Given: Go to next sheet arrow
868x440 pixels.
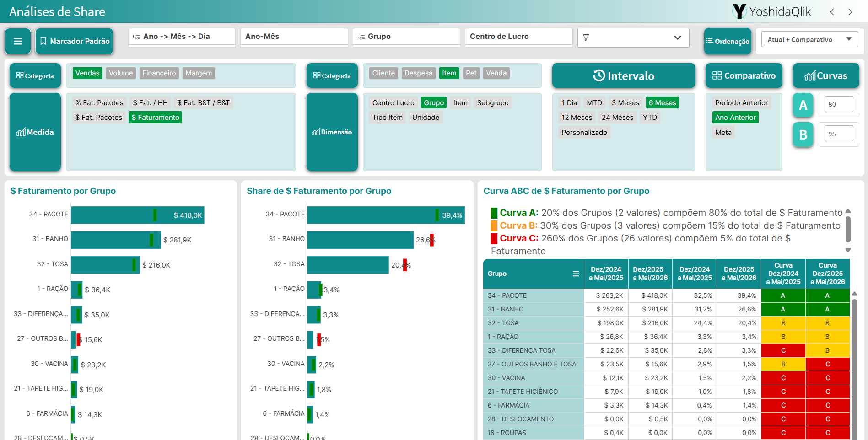Looking at the screenshot, I should [850, 12].
